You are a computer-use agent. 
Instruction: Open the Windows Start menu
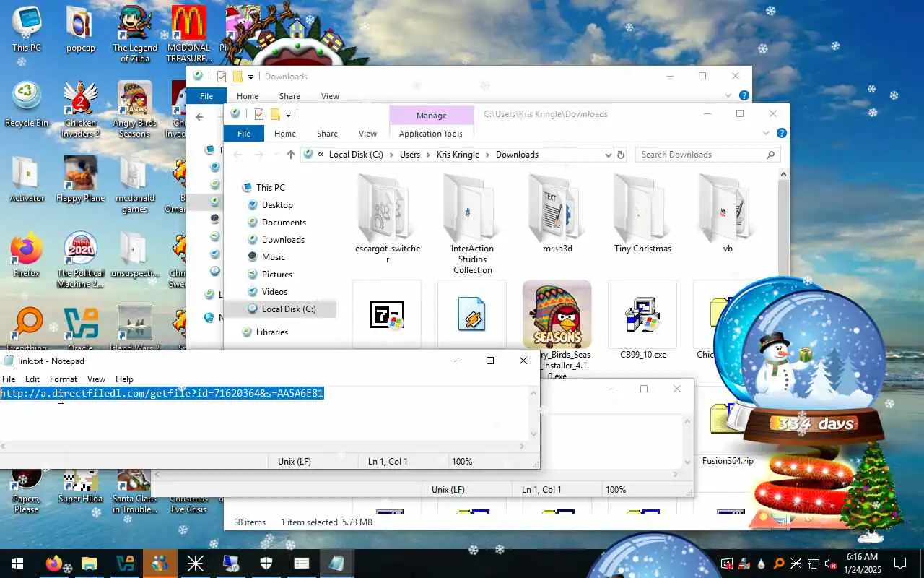coord(17,564)
